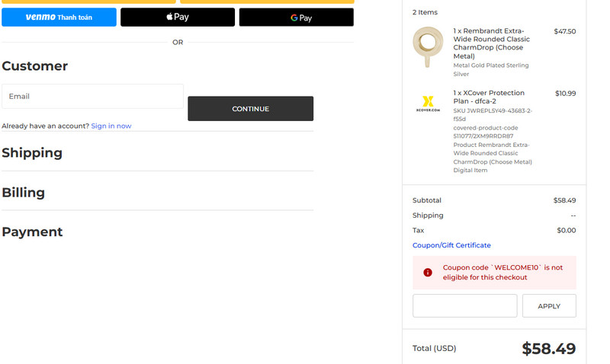
Task: Hit the APPLY coupon button
Action: [549, 306]
